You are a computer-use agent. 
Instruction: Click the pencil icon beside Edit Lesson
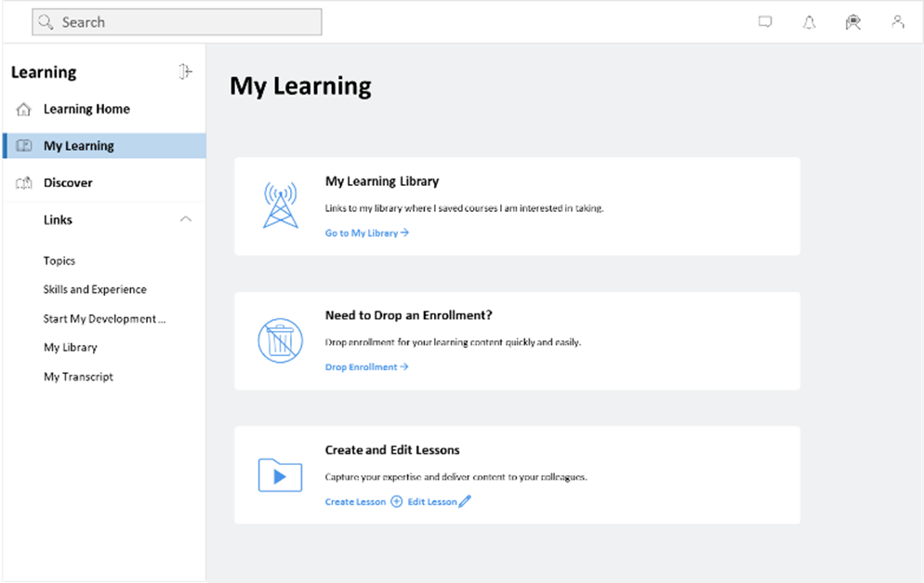click(465, 502)
